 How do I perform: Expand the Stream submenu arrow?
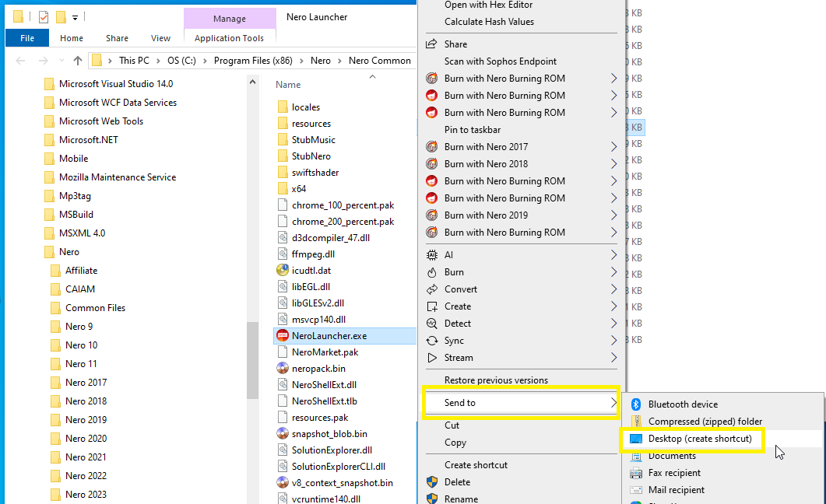pos(613,358)
